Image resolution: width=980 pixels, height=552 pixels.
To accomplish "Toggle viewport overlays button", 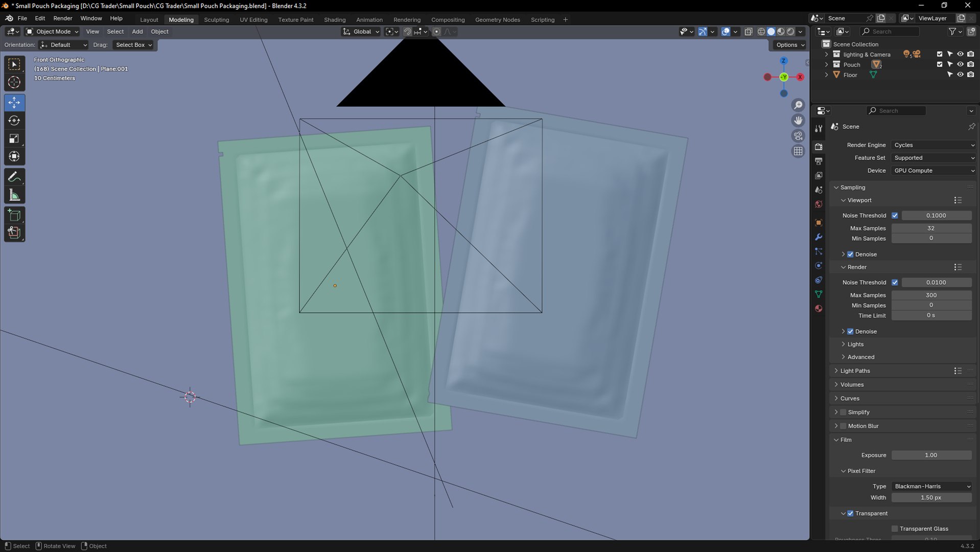I will pos(726,32).
